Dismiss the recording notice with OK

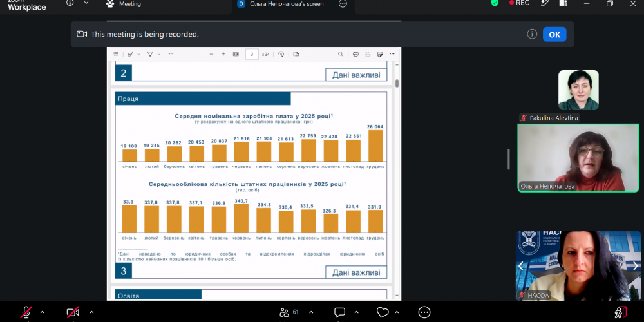pos(554,35)
